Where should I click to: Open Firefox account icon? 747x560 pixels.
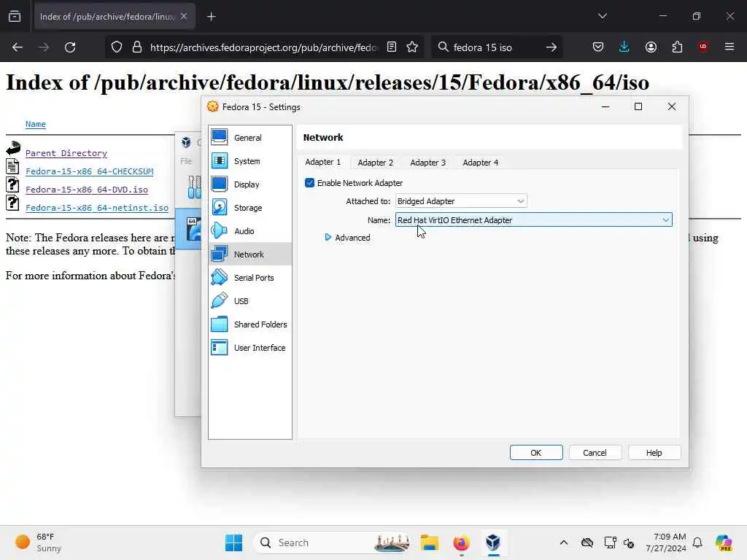coord(651,47)
